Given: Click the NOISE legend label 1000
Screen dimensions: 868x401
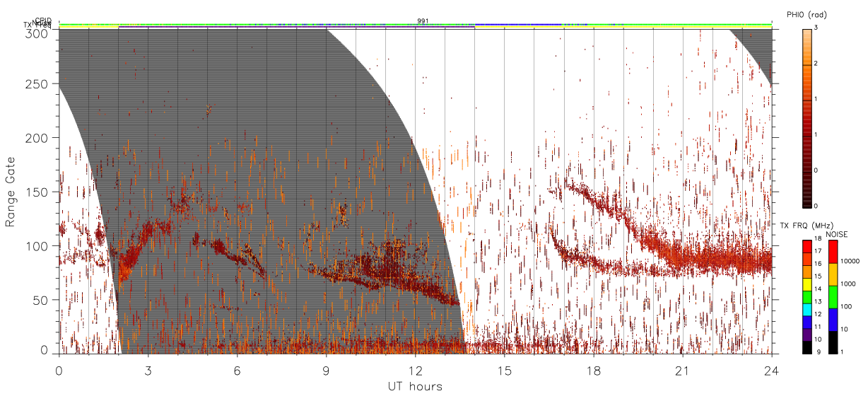Looking at the screenshot, I should (x=849, y=284).
